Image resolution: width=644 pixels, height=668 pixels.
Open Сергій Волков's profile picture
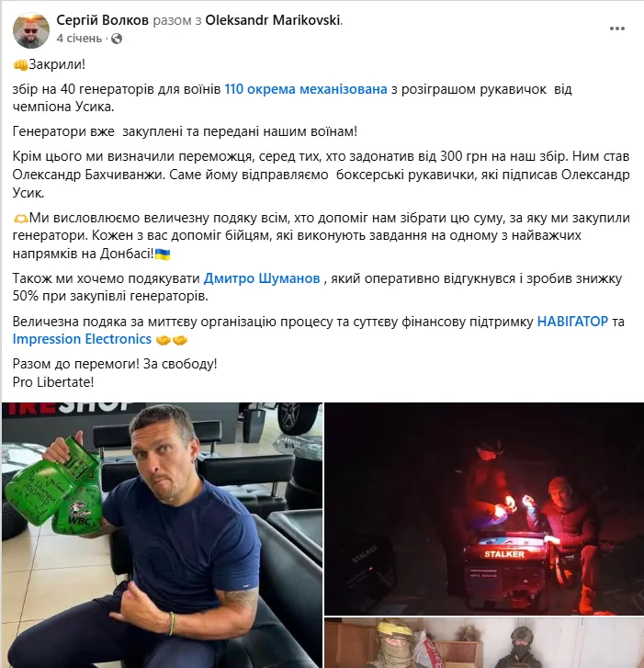(x=31, y=30)
